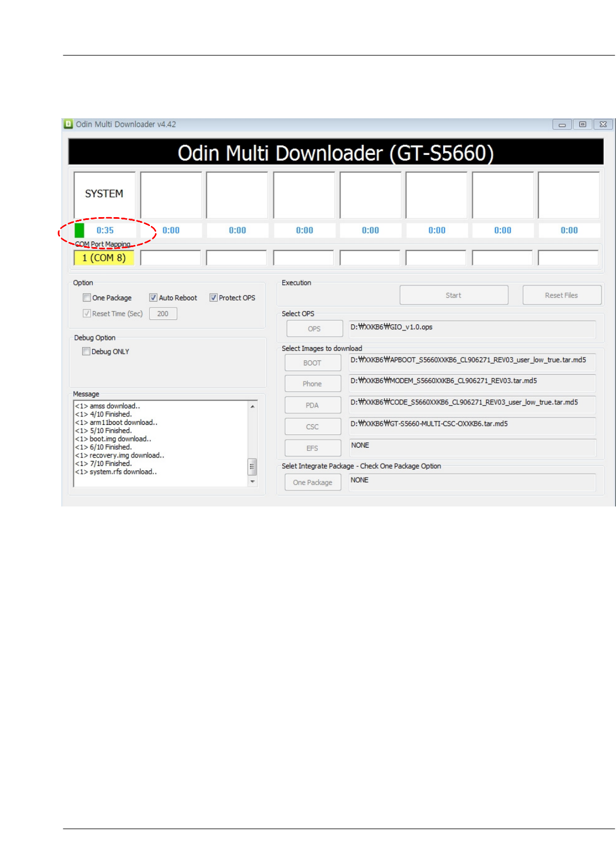Toggle the One Package checkbox
This screenshot has width=616, height=863.
87,298
